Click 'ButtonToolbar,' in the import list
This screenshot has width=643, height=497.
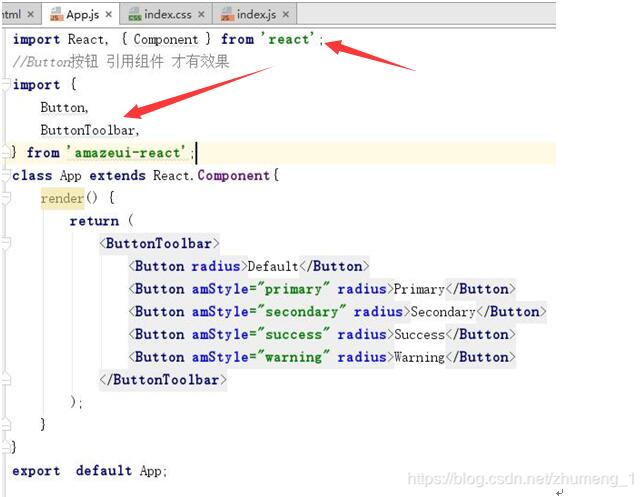coord(90,130)
